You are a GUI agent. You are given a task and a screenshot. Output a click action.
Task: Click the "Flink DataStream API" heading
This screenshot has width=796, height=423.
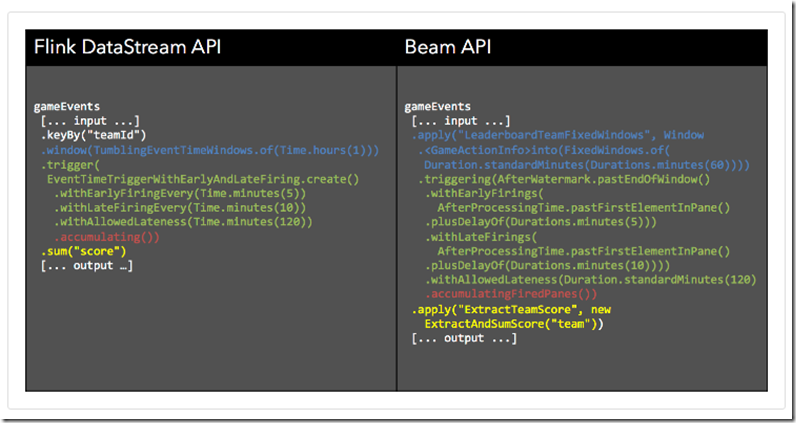(127, 47)
